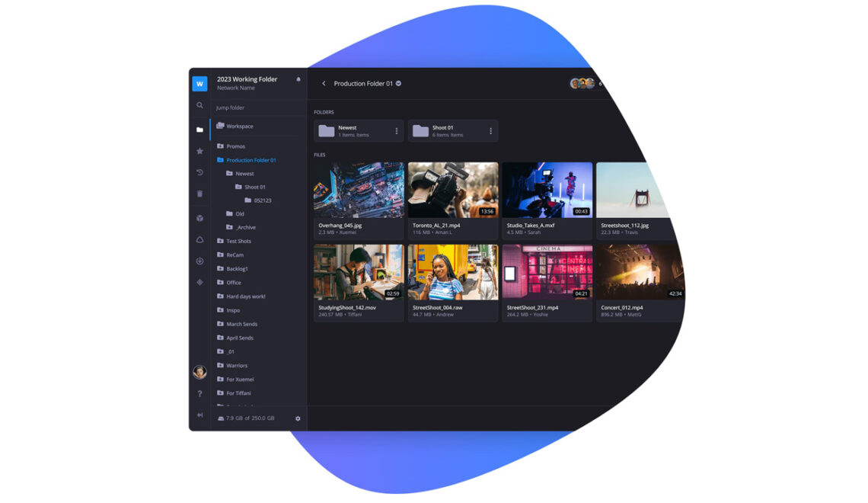The height and width of the screenshot is (503, 868).
Task: Open options menu for Newest folder card
Action: pyautogui.click(x=397, y=131)
